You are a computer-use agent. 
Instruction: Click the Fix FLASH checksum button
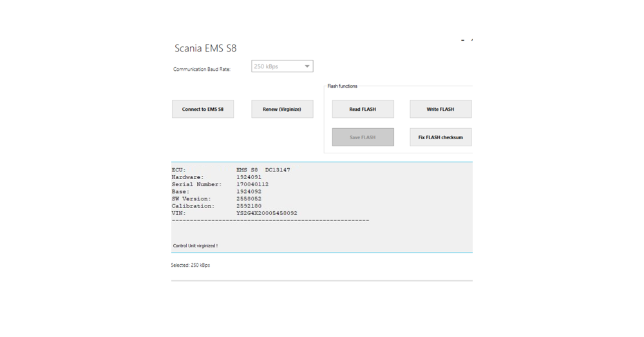click(440, 137)
